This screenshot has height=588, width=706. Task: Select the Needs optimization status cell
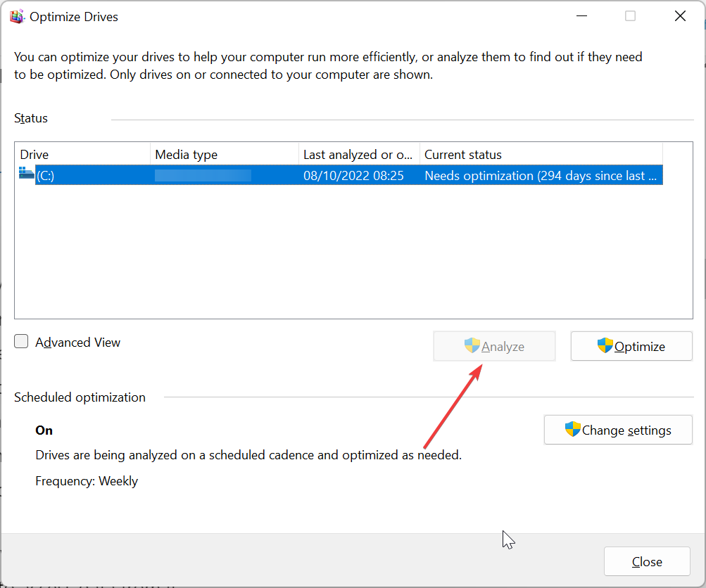(541, 175)
